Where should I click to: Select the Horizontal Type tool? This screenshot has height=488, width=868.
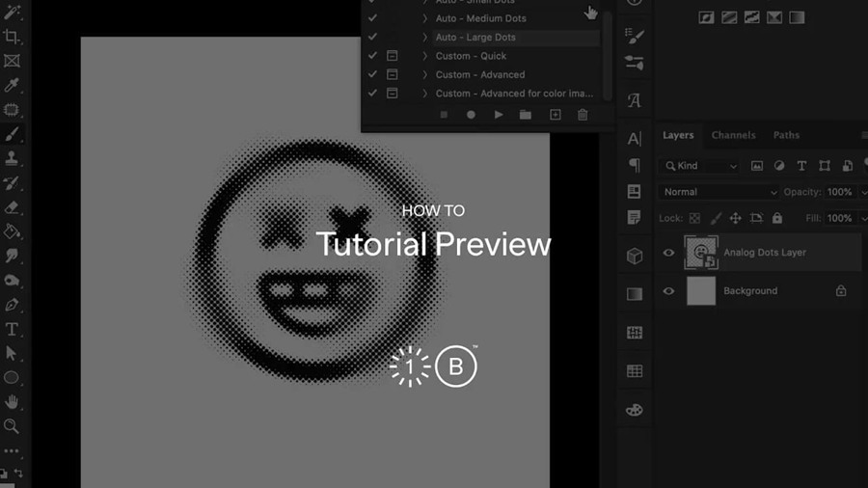coord(12,329)
